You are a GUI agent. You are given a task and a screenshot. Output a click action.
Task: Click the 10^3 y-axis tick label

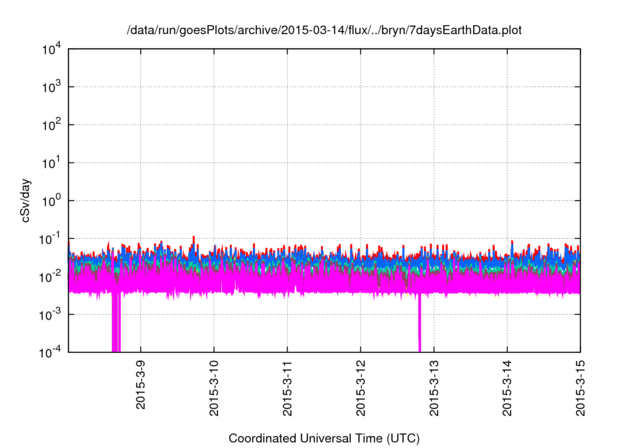[51, 87]
